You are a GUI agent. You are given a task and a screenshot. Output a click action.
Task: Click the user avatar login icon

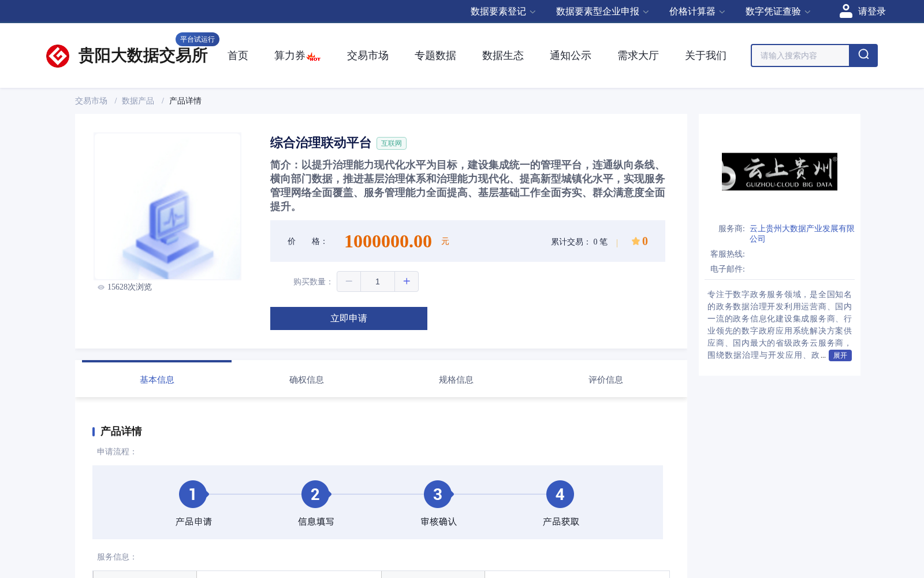point(846,11)
